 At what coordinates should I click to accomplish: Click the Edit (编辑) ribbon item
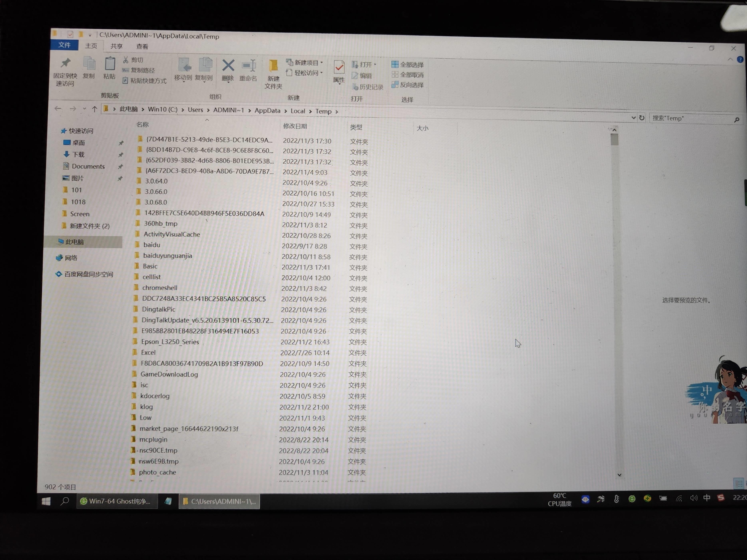(362, 76)
